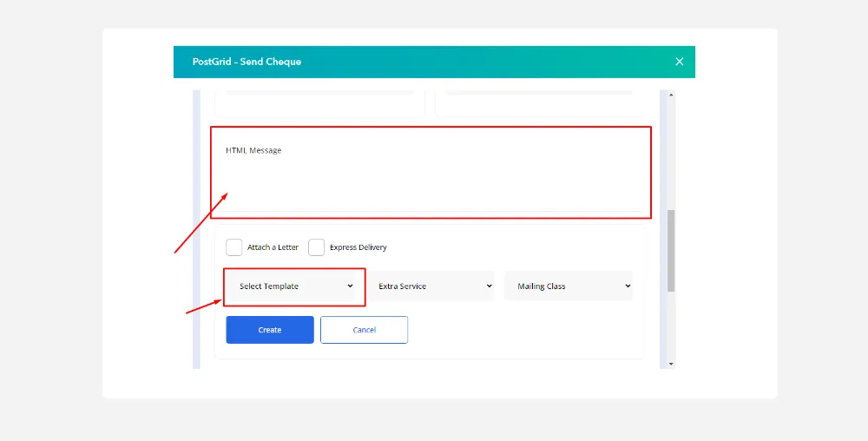
Task: Click the vertical scrollbar thumb
Action: pos(671,251)
